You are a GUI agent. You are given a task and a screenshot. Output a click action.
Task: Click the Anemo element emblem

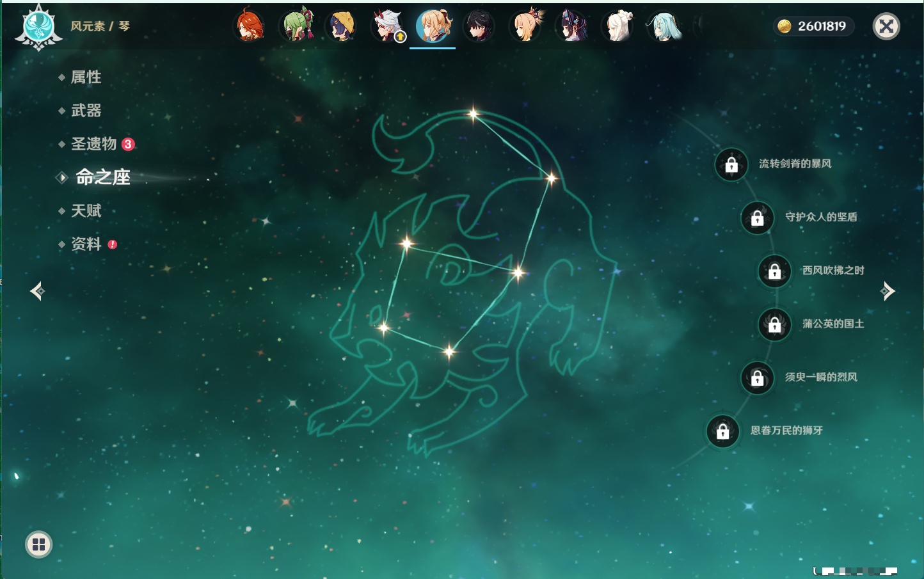38,27
